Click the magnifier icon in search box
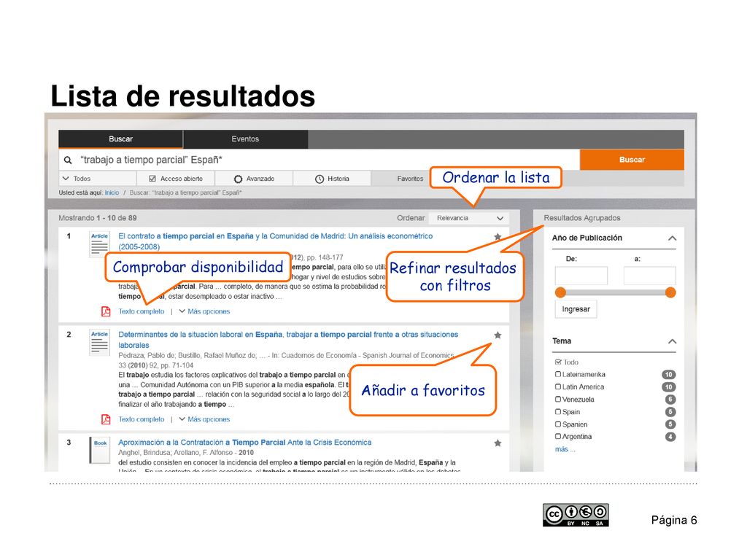The image size is (747, 560). [x=68, y=160]
